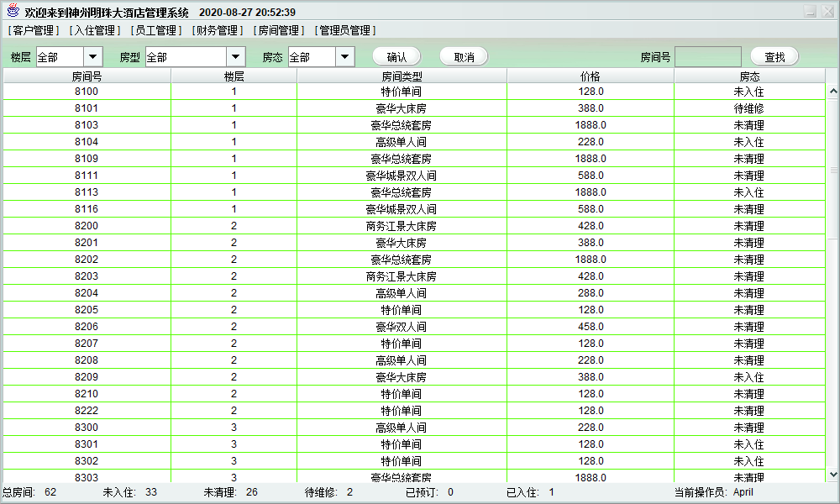This screenshot has width=840, height=504.
Task: Select room 8103 cell
Action: [87, 125]
